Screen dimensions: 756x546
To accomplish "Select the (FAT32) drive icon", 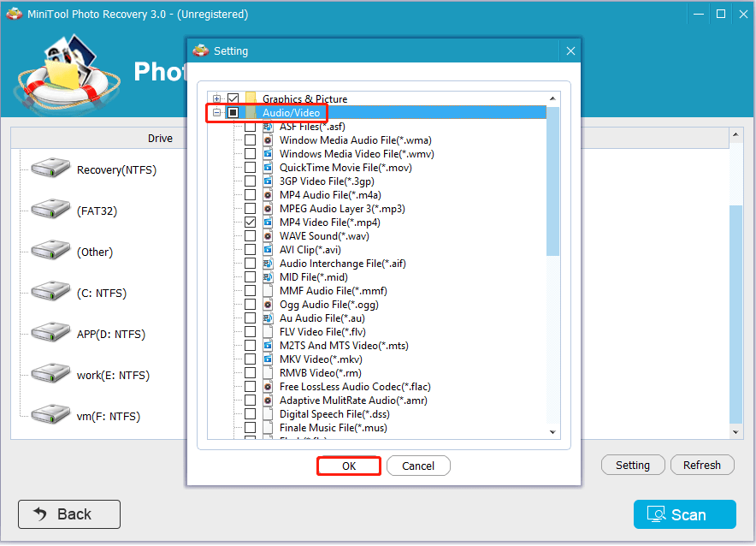I will point(50,209).
